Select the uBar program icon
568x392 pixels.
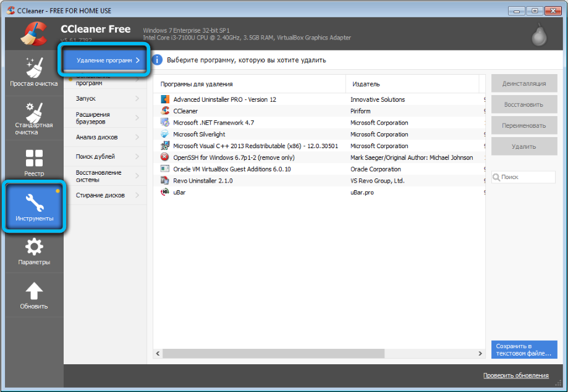[x=165, y=193]
